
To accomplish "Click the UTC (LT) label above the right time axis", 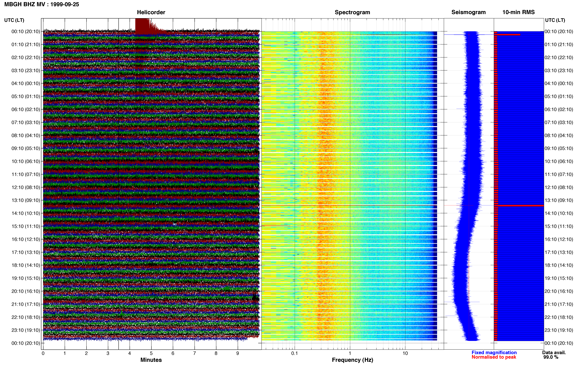I will [x=555, y=20].
